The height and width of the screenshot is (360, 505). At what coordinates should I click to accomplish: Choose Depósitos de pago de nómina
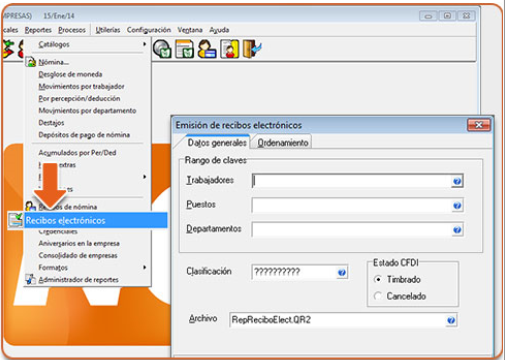click(84, 135)
